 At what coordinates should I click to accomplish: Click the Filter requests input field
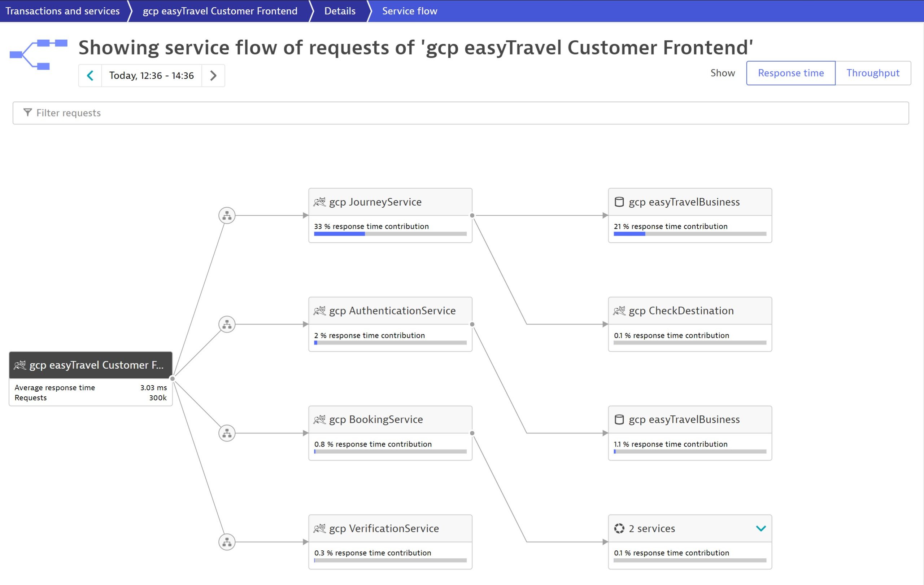[x=461, y=113]
